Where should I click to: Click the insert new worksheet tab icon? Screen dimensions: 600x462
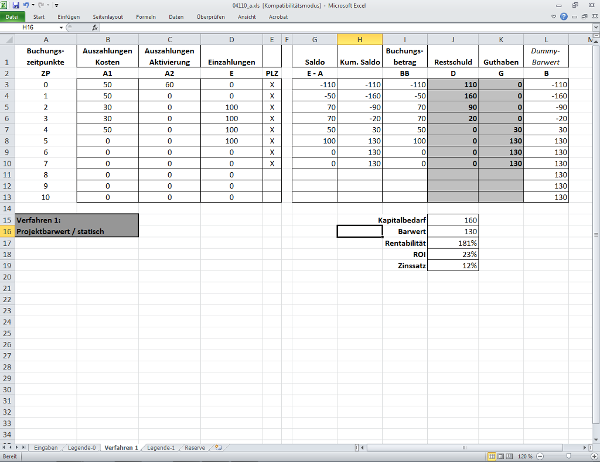click(x=219, y=448)
